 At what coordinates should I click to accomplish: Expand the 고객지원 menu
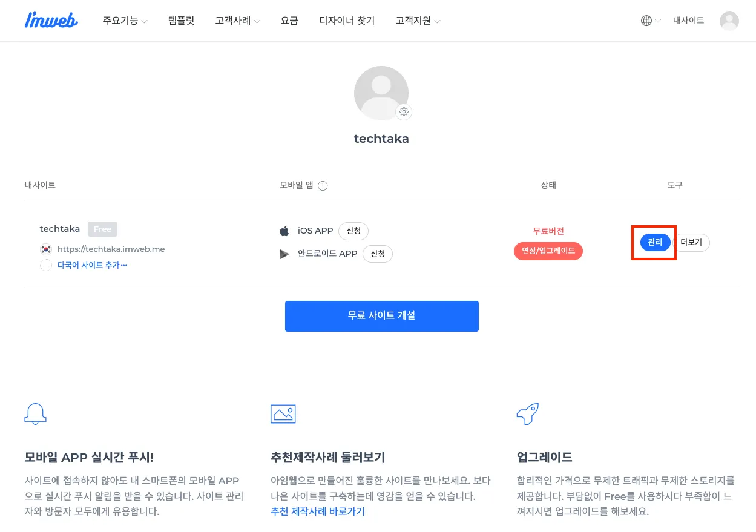[x=418, y=21]
